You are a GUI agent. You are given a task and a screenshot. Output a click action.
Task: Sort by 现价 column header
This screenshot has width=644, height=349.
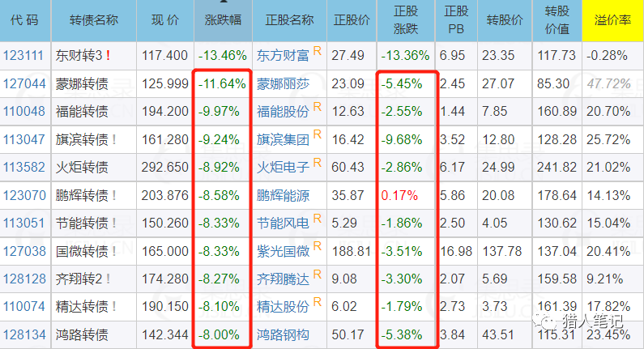(165, 20)
